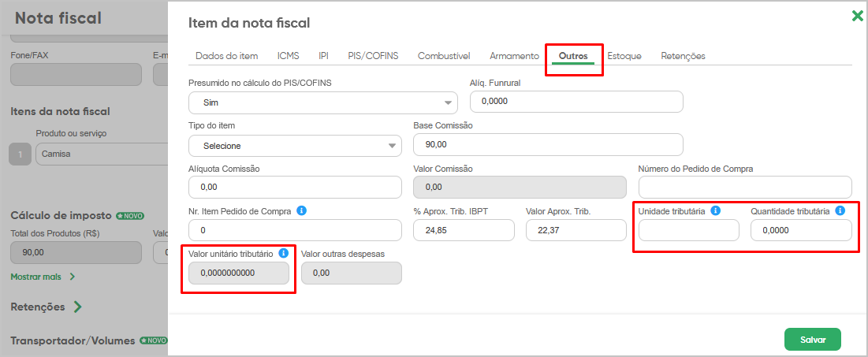868x357 pixels.
Task: Expand the Retenções section arrow
Action: click(78, 307)
